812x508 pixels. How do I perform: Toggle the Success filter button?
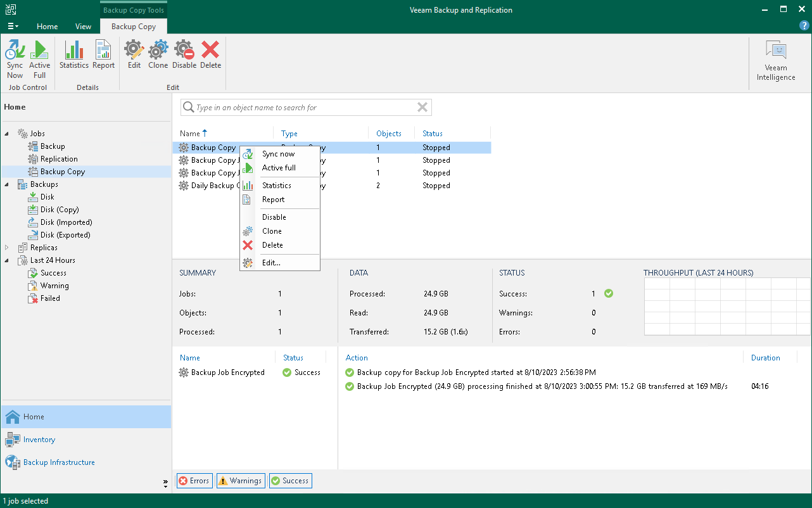coord(290,481)
